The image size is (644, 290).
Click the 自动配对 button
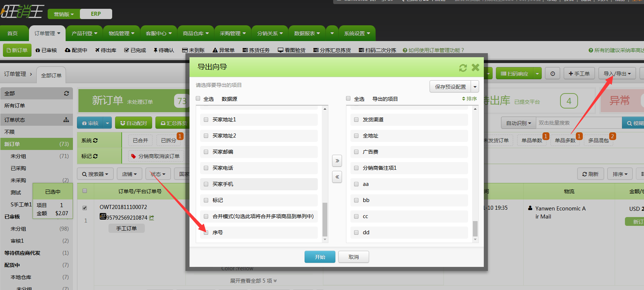(133, 123)
